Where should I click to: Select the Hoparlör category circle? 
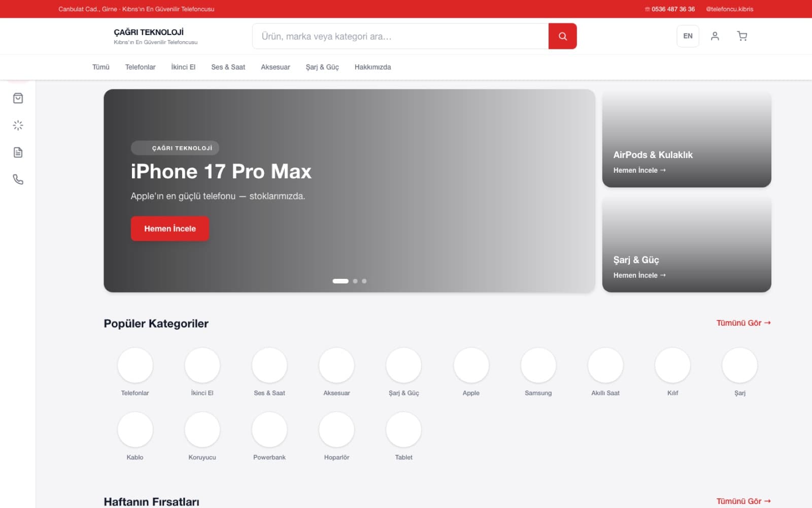pos(336,430)
